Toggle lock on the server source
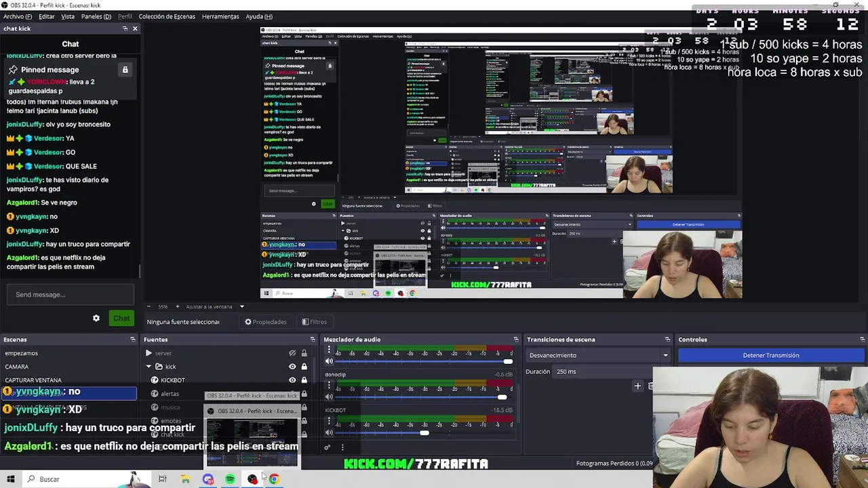868x488 pixels. coord(304,353)
